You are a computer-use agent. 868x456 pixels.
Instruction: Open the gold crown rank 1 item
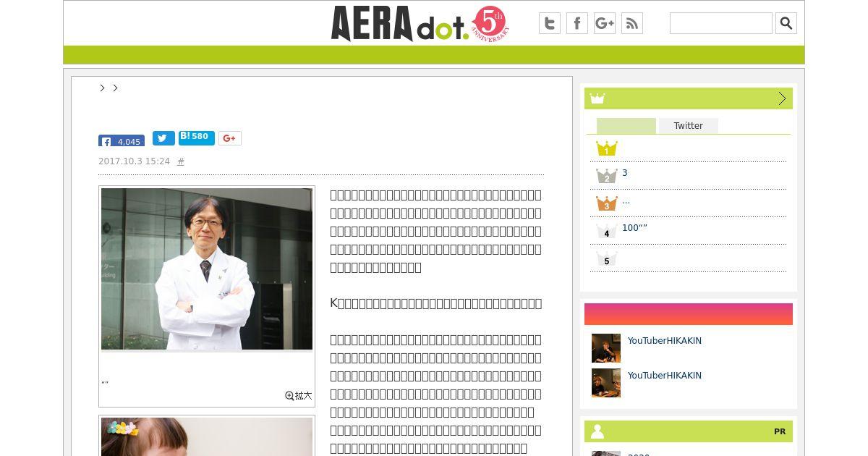coord(606,149)
